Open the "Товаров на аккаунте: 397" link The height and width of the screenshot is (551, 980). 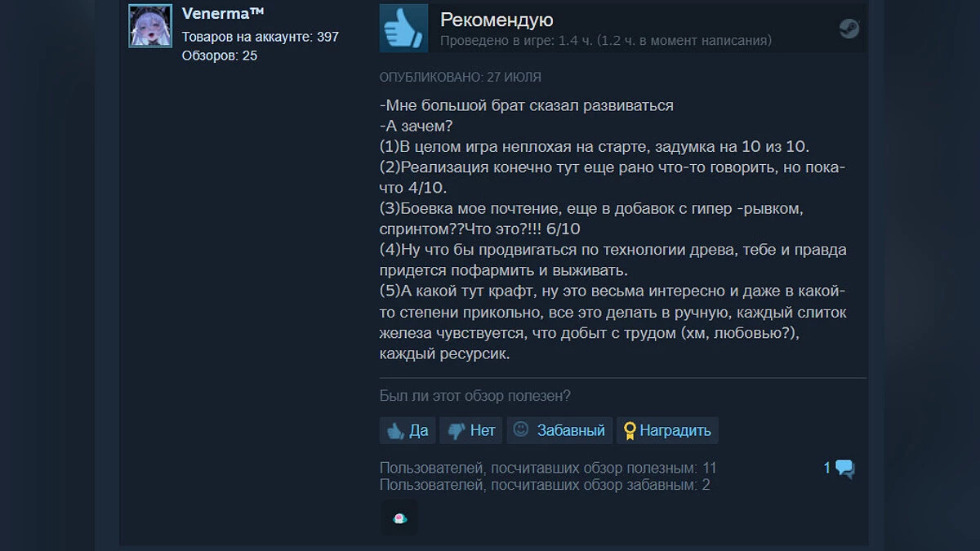pyautogui.click(x=260, y=37)
